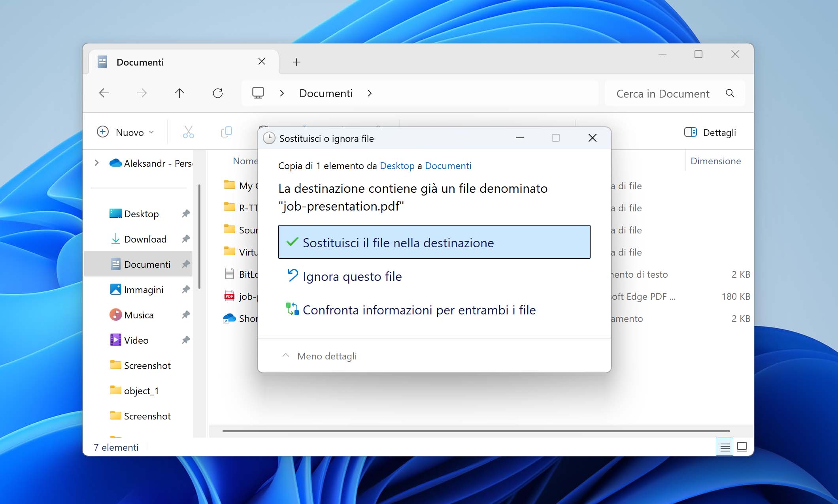Select the My folder row
This screenshot has height=504, width=838.
tap(240, 186)
